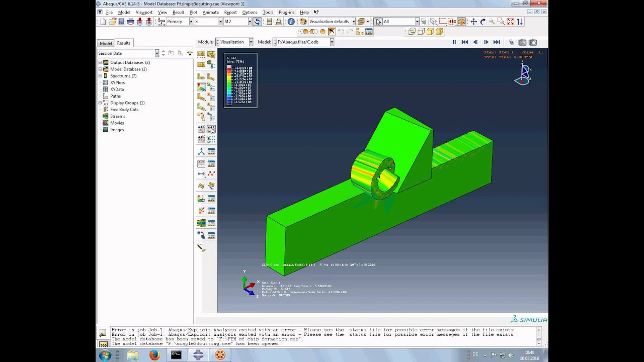Screen dimensions: 644x362
Task: Select the Pan View tool
Action: click(473, 22)
